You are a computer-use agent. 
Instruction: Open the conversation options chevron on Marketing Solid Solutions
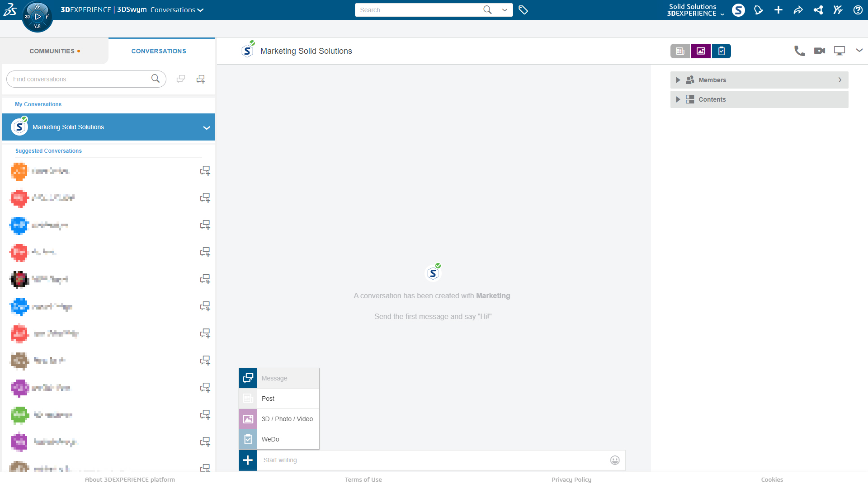pos(207,127)
